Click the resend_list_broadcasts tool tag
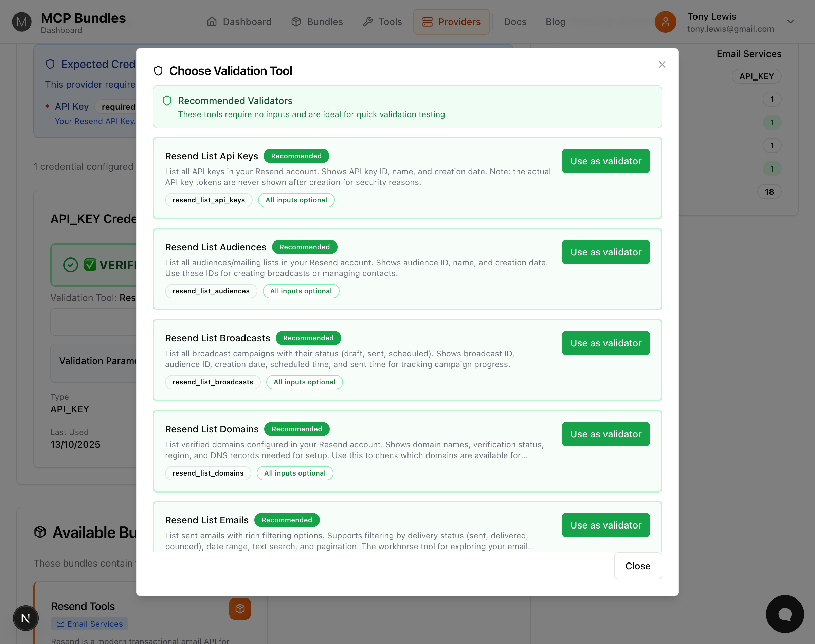The height and width of the screenshot is (644, 815). (213, 382)
